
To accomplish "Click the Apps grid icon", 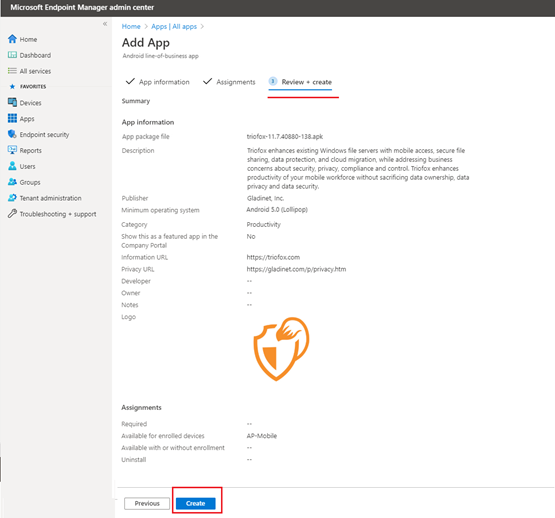I will pos(12,118).
